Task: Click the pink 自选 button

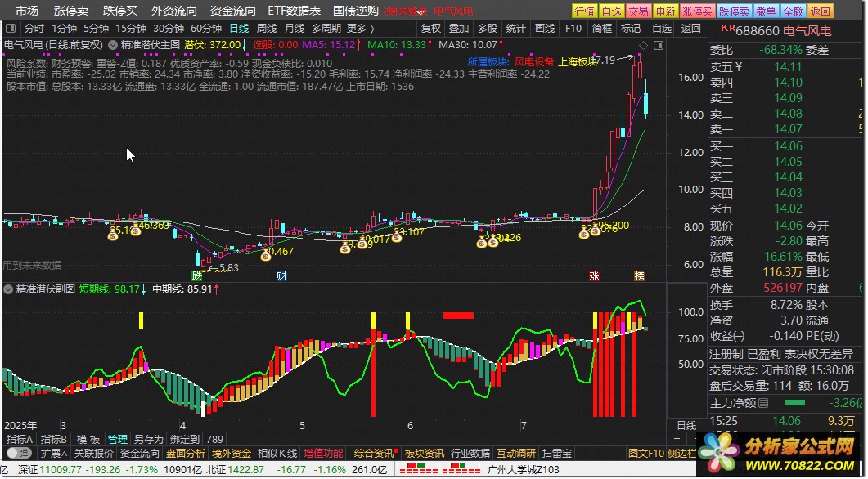Action: point(612,11)
